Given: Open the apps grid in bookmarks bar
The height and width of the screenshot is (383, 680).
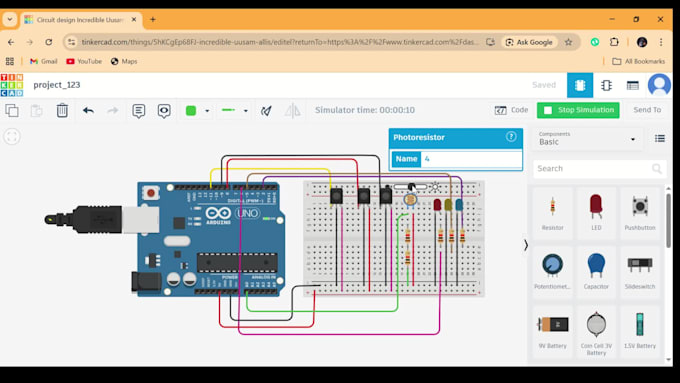Looking at the screenshot, I should pos(10,61).
